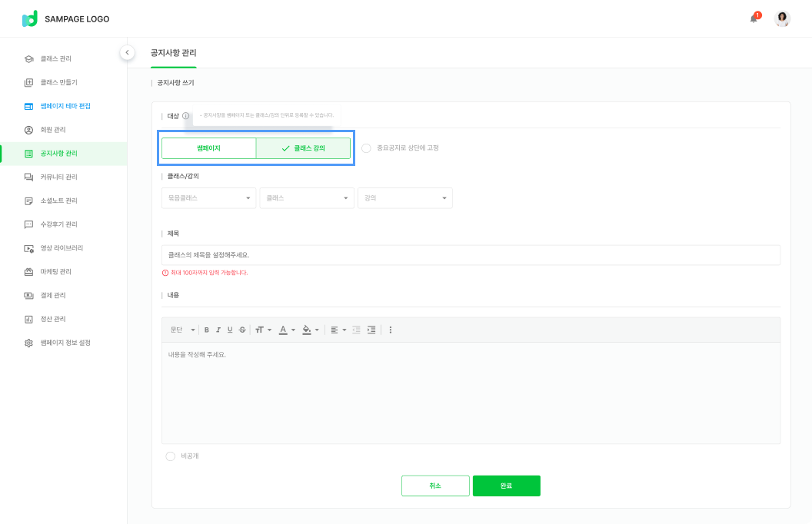Viewport: 812px width, 524px height.
Task: Go to 커뮤니티 관리 in the sidebar
Action: tap(58, 177)
